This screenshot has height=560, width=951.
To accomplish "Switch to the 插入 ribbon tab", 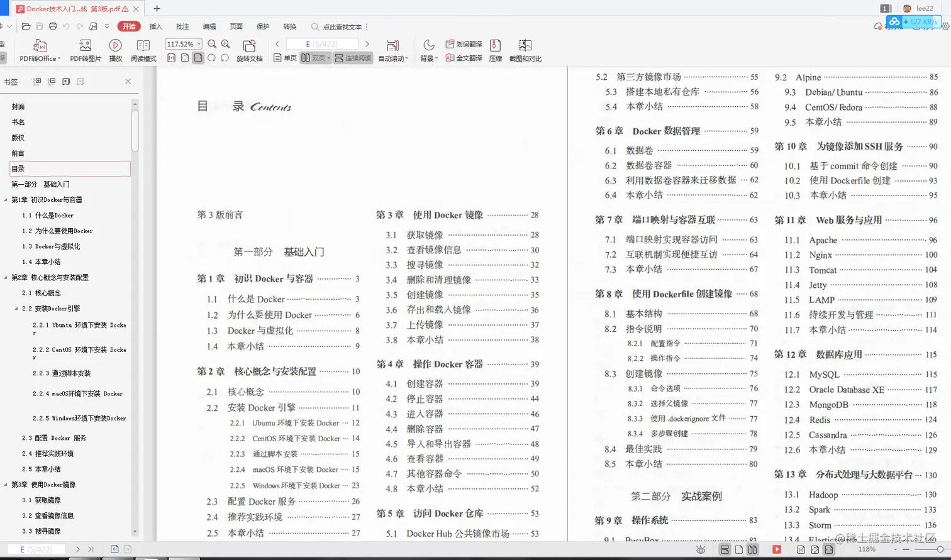I will [156, 26].
